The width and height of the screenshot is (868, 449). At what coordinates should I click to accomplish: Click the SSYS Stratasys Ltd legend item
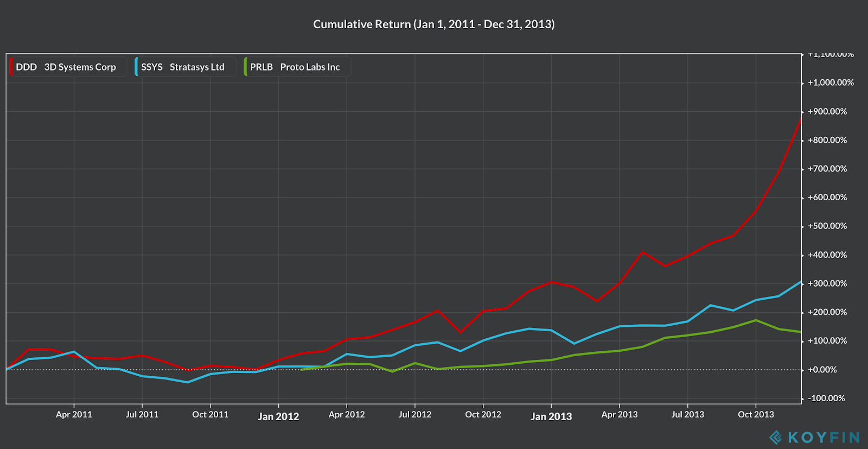(x=186, y=67)
